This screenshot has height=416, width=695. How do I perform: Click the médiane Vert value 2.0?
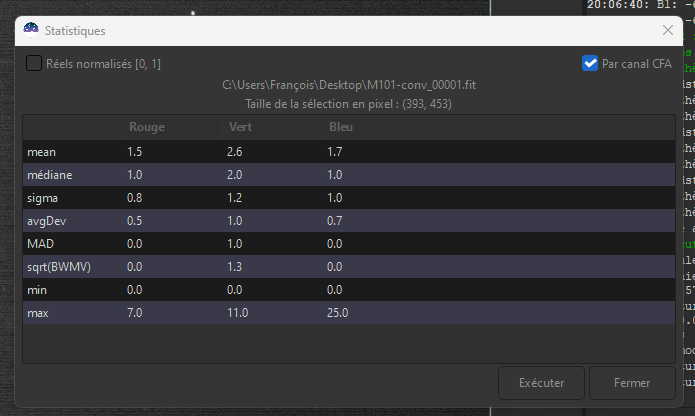click(234, 175)
